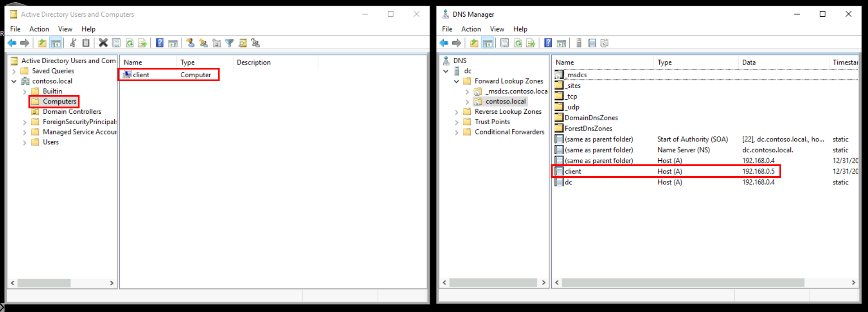Expand the Trust Points node
Image resolution: width=868 pixels, height=312 pixels.
457,122
